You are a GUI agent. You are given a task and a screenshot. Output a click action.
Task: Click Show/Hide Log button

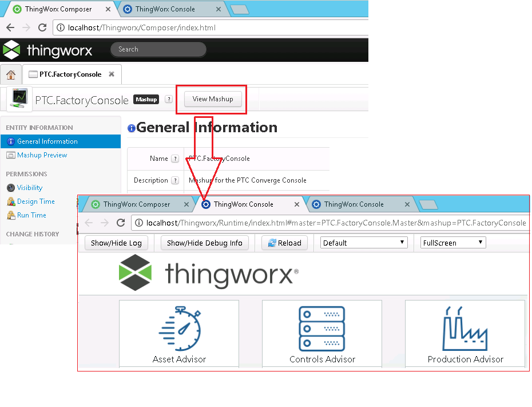pos(116,243)
